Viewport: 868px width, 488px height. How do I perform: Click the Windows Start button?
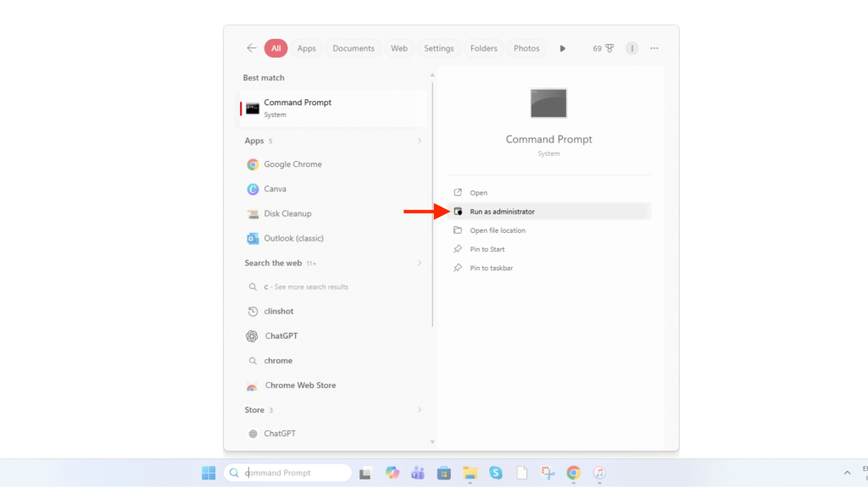[209, 473]
